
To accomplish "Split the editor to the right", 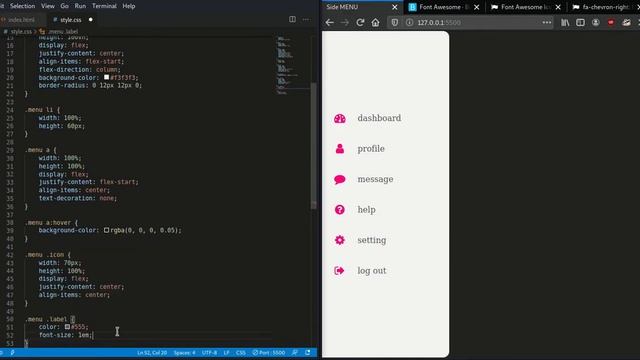I will (x=292, y=19).
